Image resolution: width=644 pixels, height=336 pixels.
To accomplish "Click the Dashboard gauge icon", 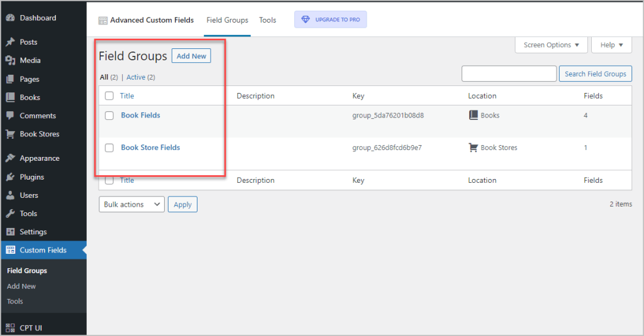I will coord(10,18).
